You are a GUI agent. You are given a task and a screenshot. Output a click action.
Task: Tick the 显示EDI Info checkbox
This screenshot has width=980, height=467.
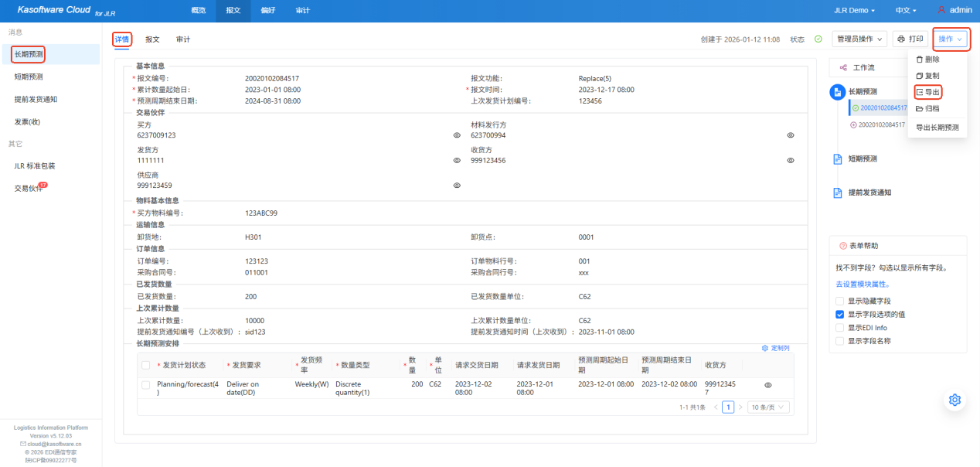click(x=839, y=328)
